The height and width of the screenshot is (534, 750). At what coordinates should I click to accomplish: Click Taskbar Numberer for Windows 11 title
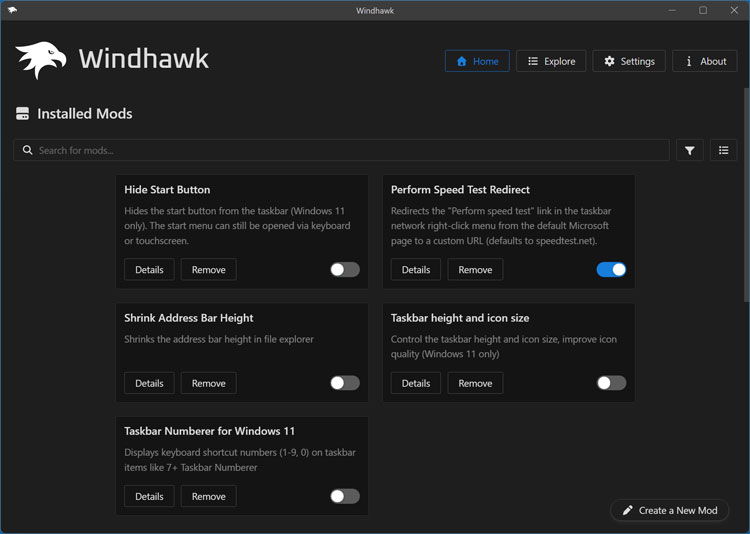click(210, 431)
